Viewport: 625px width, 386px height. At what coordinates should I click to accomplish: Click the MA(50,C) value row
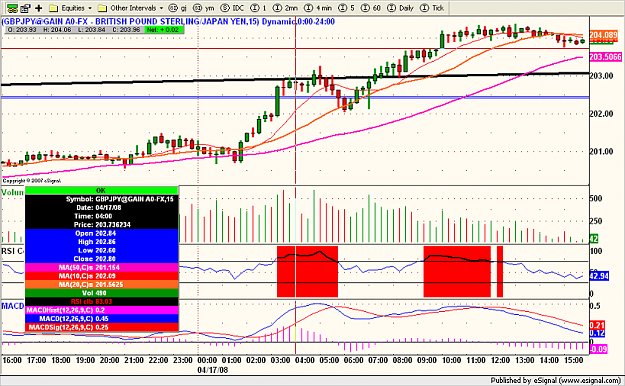click(x=102, y=268)
